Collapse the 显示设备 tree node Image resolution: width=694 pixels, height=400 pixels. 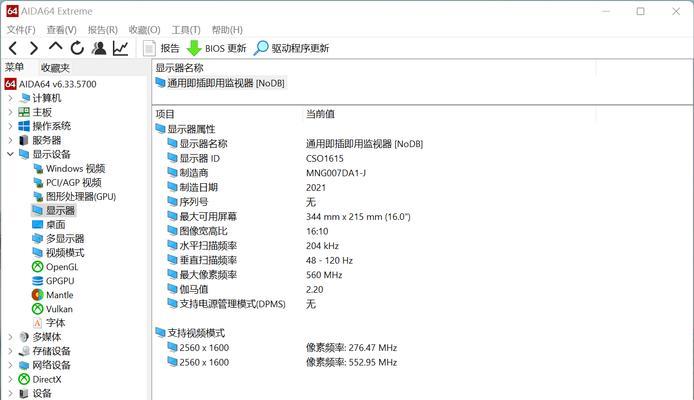coord(11,154)
